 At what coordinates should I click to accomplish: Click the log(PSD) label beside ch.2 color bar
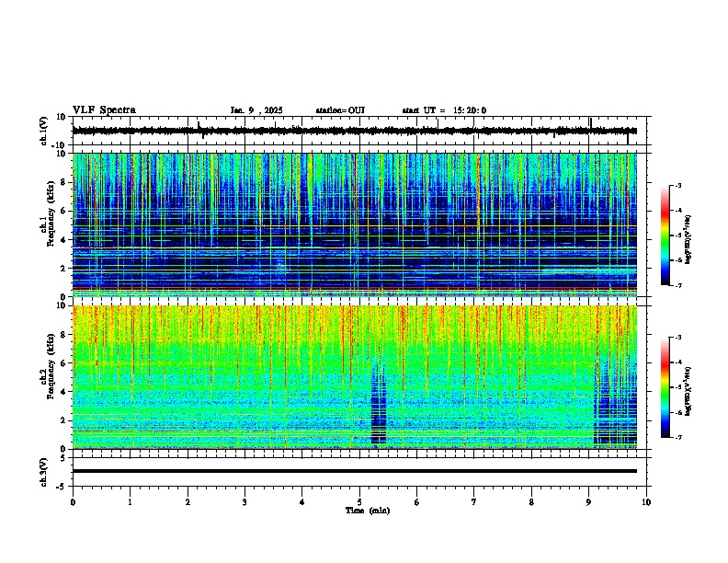pyautogui.click(x=688, y=391)
